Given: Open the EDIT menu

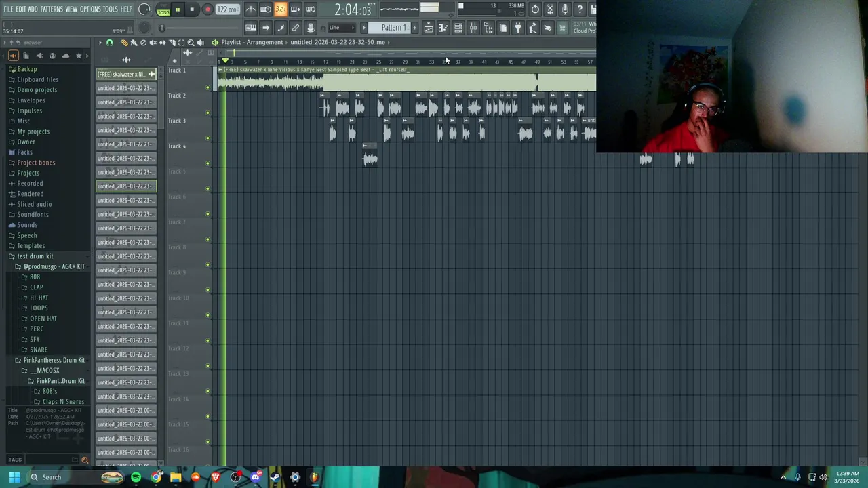Looking at the screenshot, I should (21, 9).
